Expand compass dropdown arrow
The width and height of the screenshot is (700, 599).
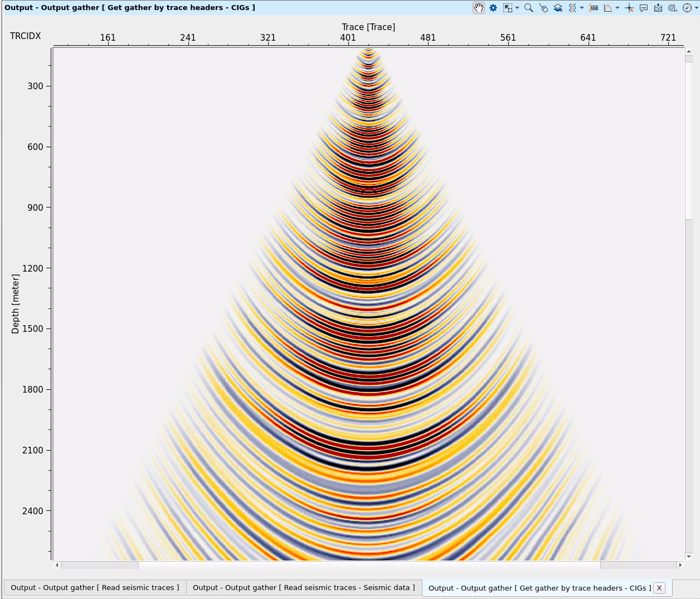coord(697,8)
